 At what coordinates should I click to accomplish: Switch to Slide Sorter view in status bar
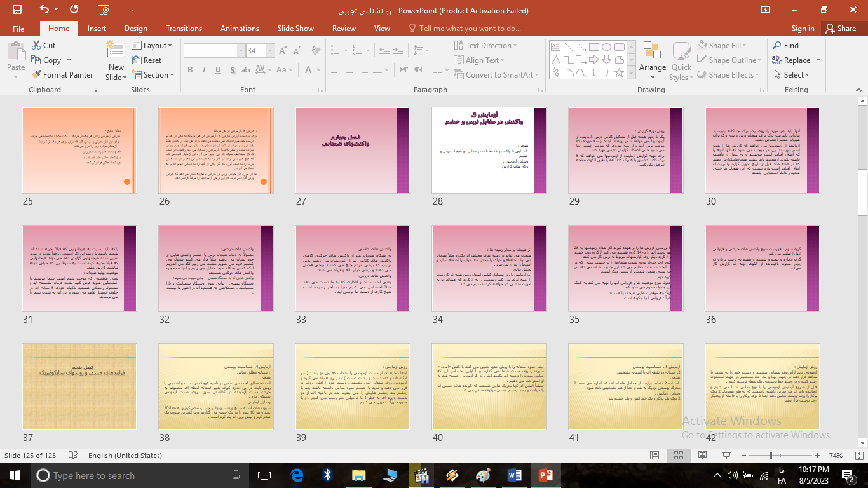click(x=678, y=456)
